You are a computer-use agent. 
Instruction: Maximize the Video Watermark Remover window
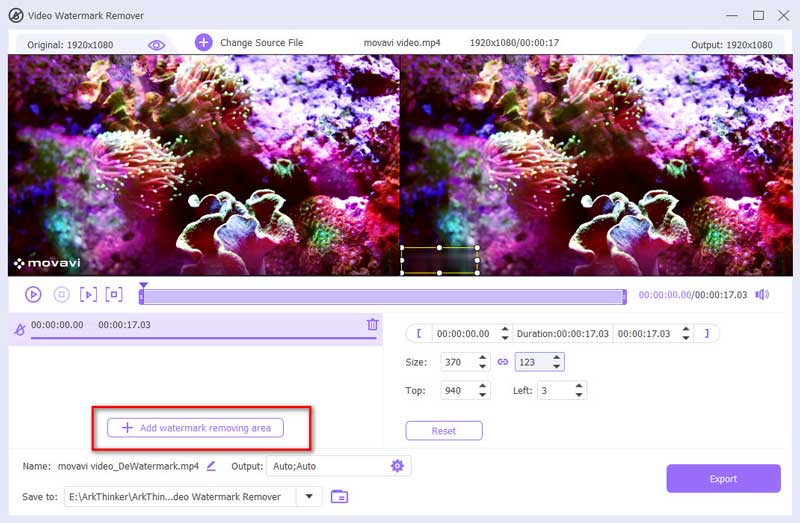point(758,15)
